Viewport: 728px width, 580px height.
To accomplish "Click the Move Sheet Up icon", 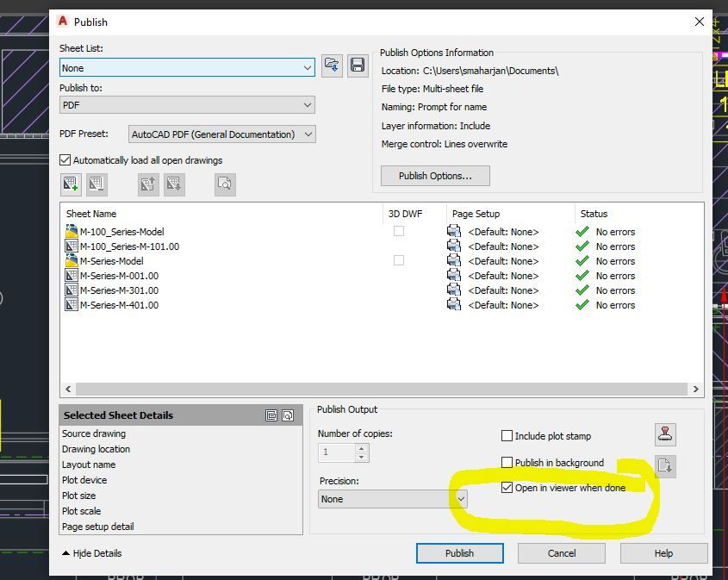I will [x=148, y=184].
